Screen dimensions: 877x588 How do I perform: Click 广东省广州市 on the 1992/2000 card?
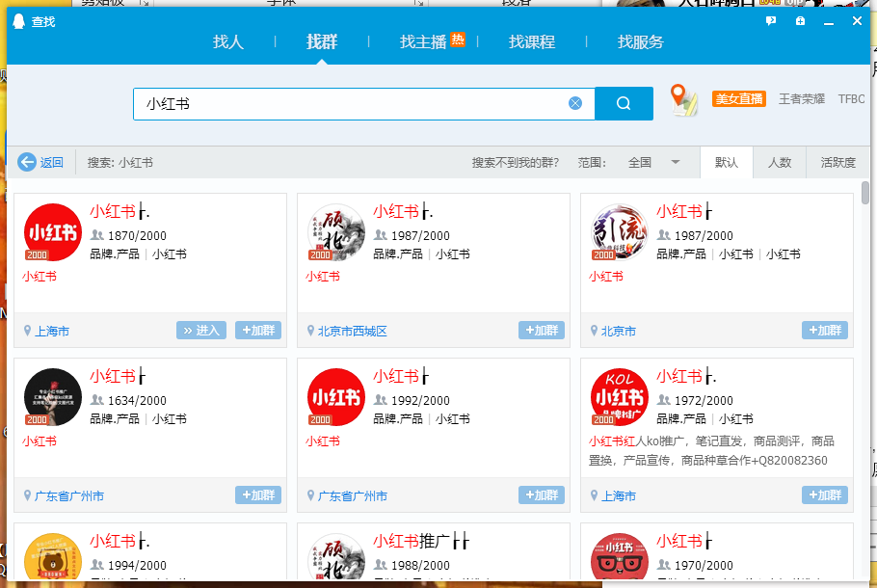click(x=353, y=496)
